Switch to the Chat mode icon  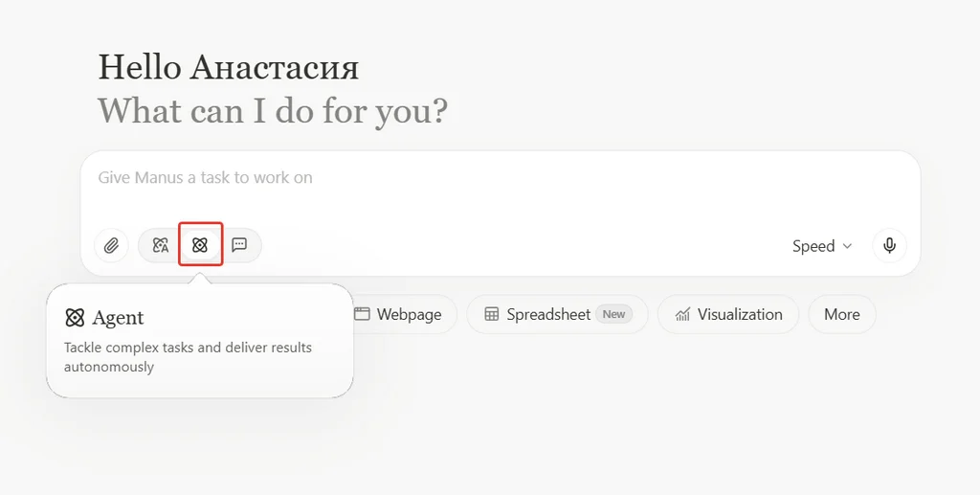click(239, 245)
